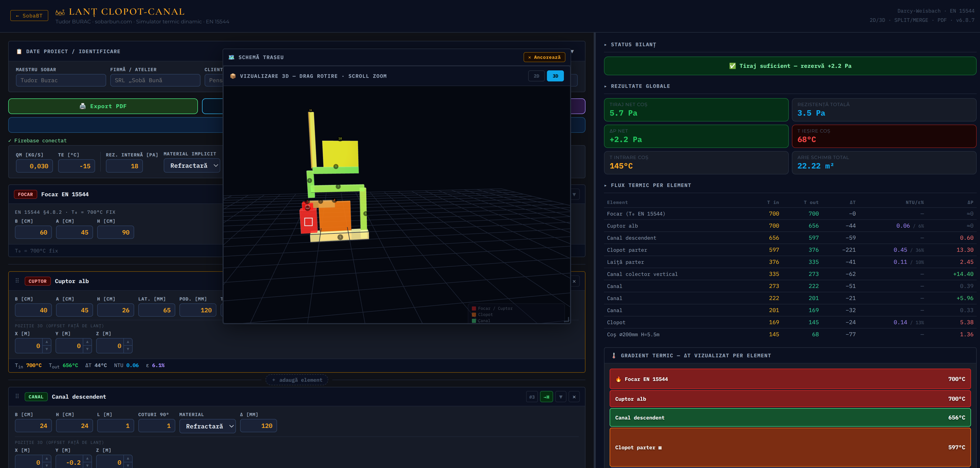This screenshot has width=980, height=468.
Task: Click the drag handle of Canal descendent
Action: pos(17,396)
